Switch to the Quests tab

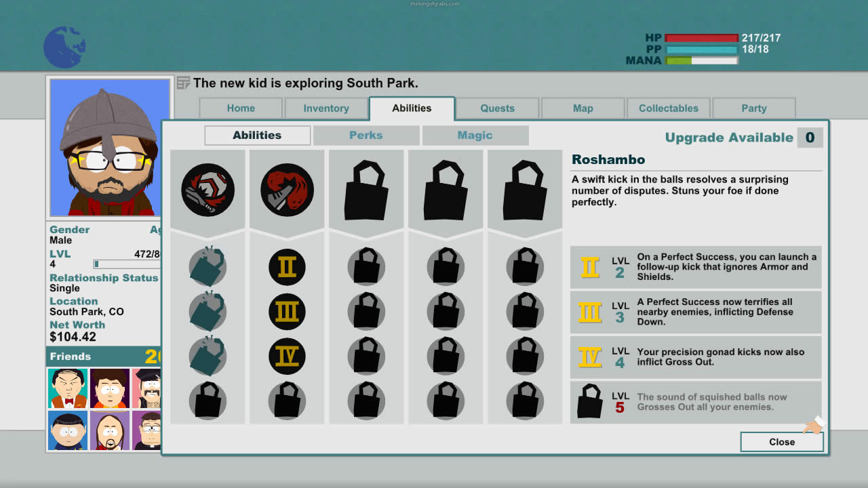click(x=497, y=108)
